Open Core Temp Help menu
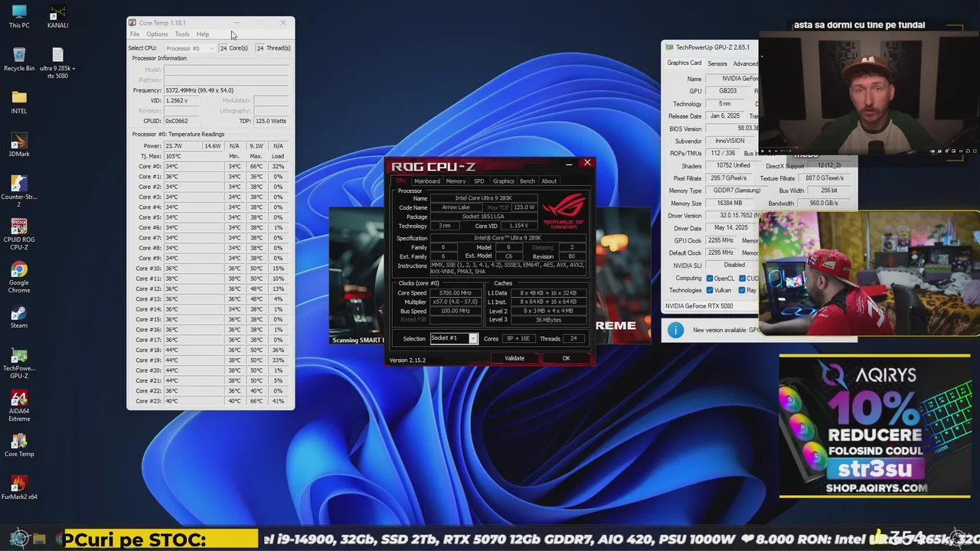The width and height of the screenshot is (980, 551). [203, 34]
